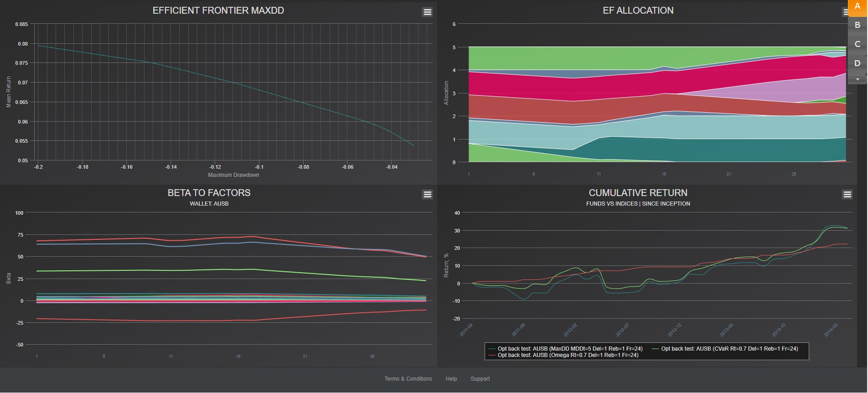Open the Support link

(480, 379)
